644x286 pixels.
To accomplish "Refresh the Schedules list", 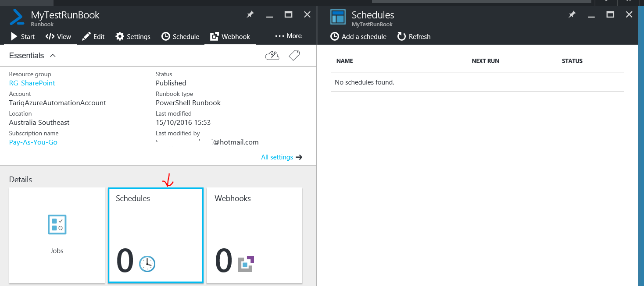I will click(x=414, y=36).
